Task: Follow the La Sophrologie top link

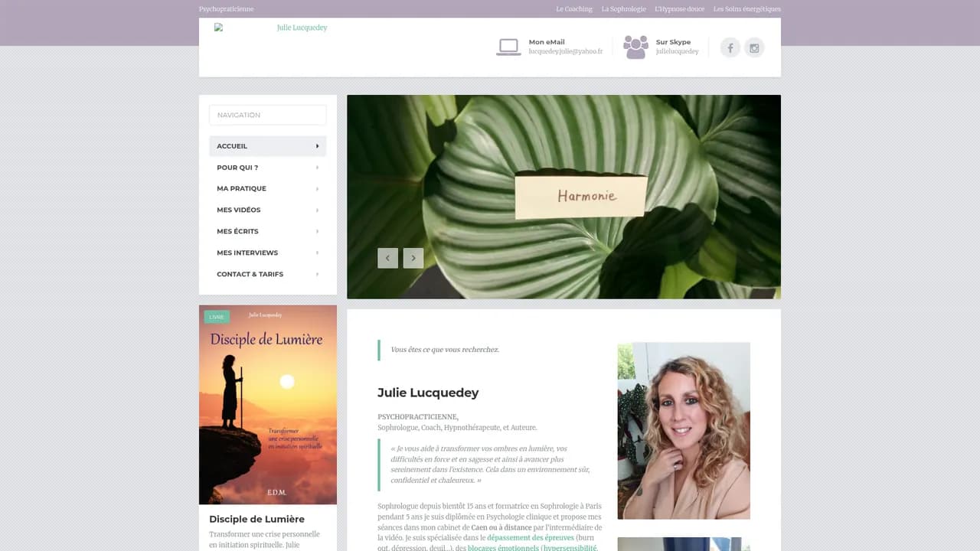Action: [x=624, y=9]
